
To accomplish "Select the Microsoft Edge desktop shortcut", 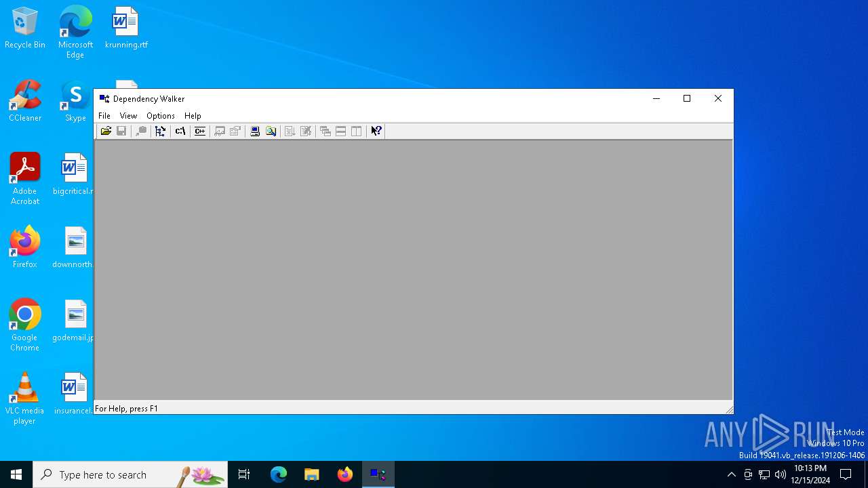I will point(75,33).
